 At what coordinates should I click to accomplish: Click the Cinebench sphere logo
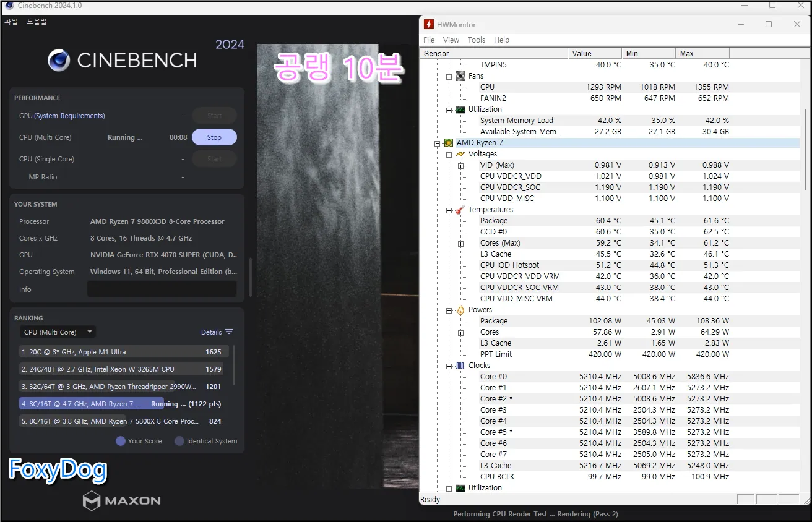pos(59,60)
